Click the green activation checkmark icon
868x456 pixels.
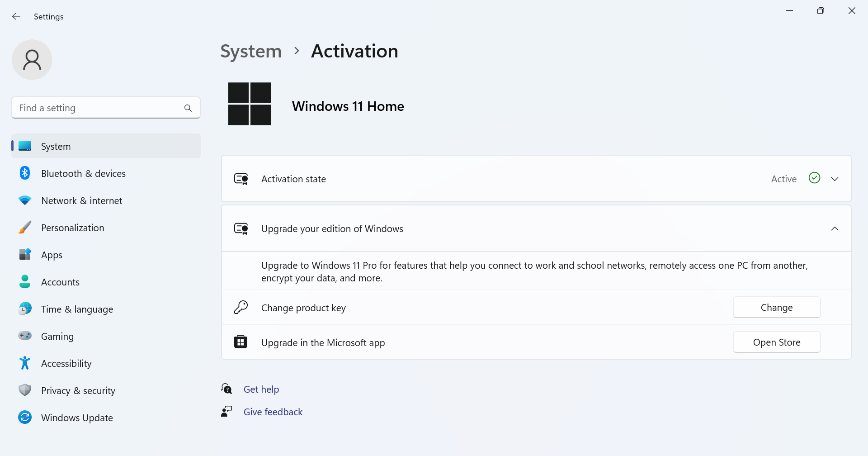point(814,178)
